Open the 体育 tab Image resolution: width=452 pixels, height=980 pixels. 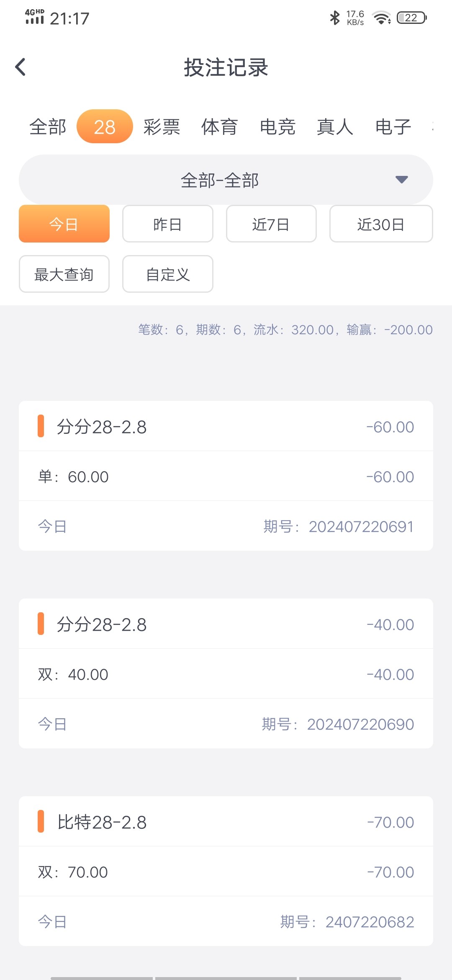tap(220, 127)
